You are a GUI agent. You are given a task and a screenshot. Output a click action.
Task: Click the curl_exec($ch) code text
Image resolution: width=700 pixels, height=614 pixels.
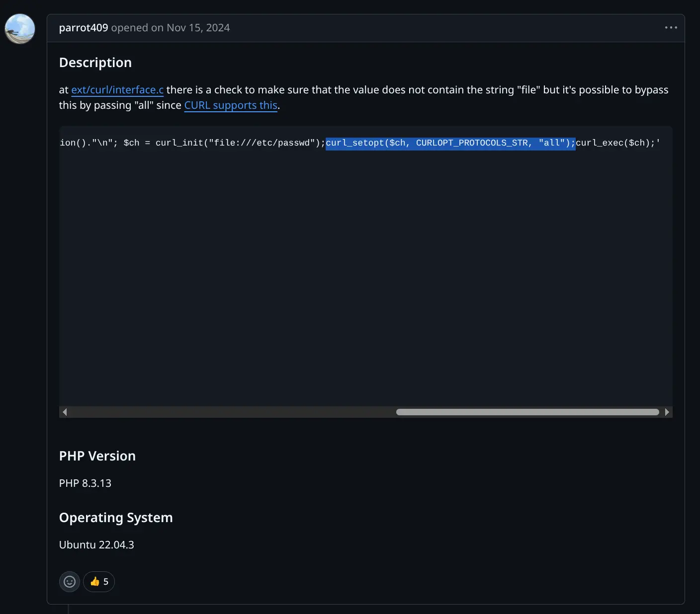click(x=612, y=143)
